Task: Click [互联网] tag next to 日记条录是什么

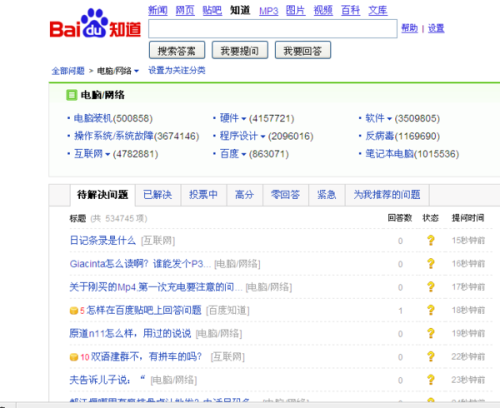Action: 158,241
